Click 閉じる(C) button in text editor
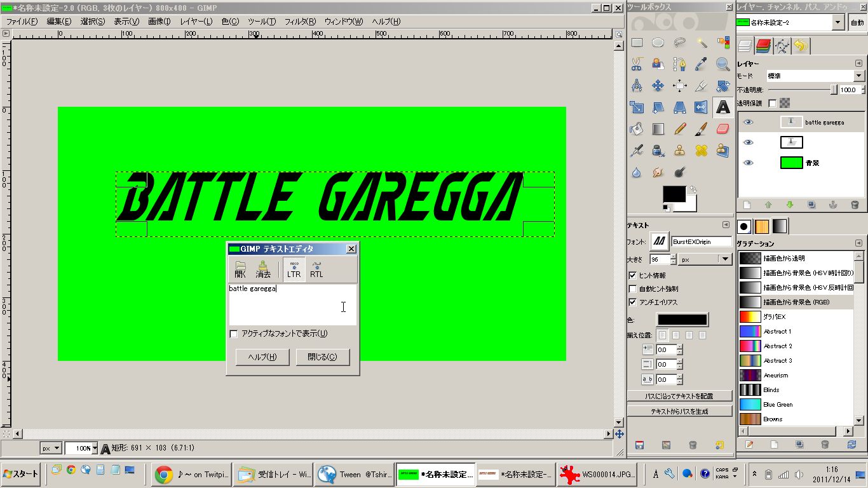Image resolution: width=868 pixels, height=488 pixels. pos(322,356)
